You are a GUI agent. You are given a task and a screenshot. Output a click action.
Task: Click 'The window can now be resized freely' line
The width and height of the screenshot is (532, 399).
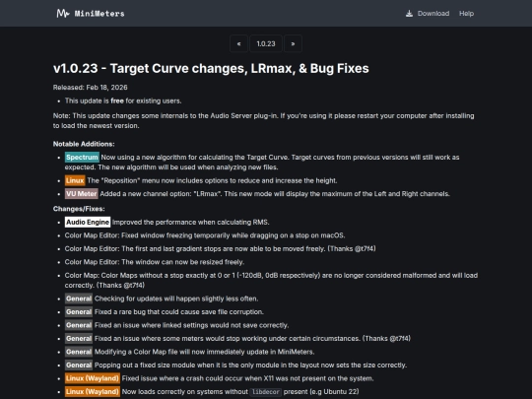155,262
